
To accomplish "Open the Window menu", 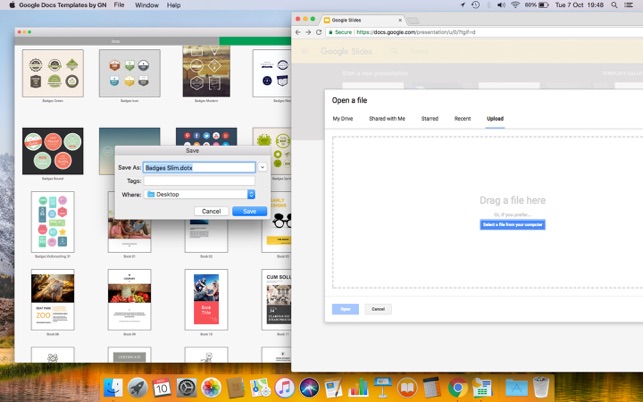I will point(146,5).
